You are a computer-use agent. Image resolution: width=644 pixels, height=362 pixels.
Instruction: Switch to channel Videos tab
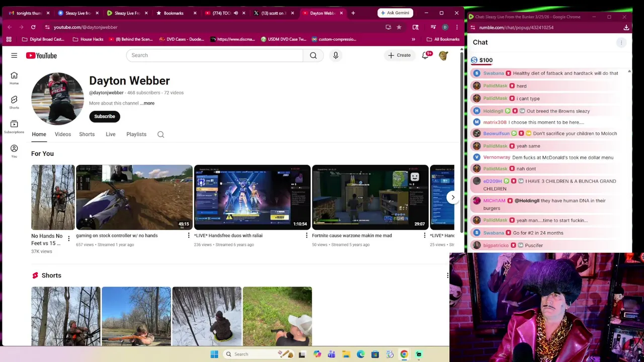(x=63, y=134)
